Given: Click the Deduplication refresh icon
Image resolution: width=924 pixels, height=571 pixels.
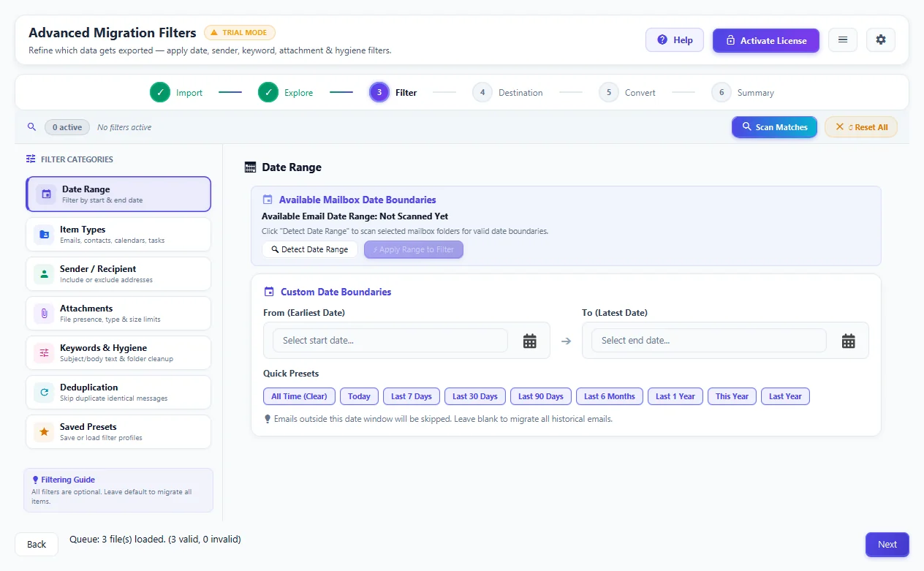Looking at the screenshot, I should click(x=44, y=393).
